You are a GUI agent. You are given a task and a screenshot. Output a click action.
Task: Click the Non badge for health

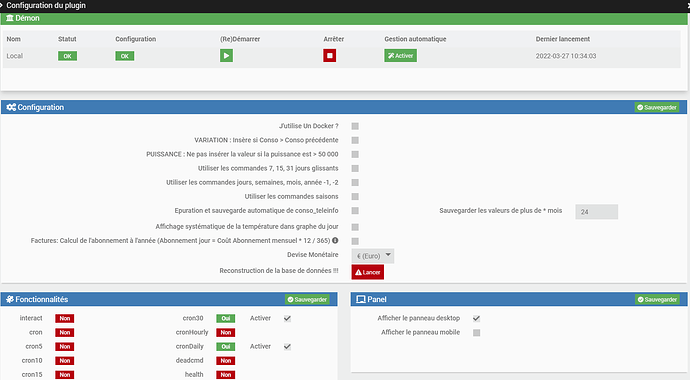(x=225, y=375)
